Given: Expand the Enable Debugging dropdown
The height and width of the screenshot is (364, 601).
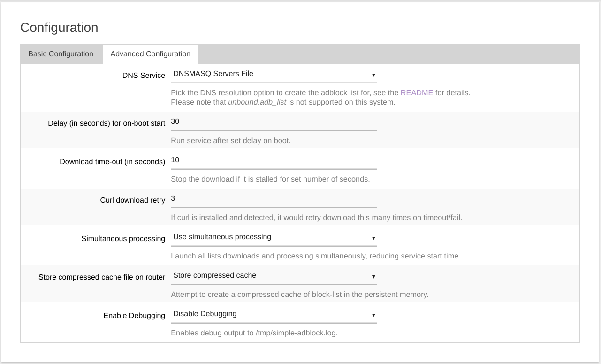Looking at the screenshot, I should tap(273, 314).
